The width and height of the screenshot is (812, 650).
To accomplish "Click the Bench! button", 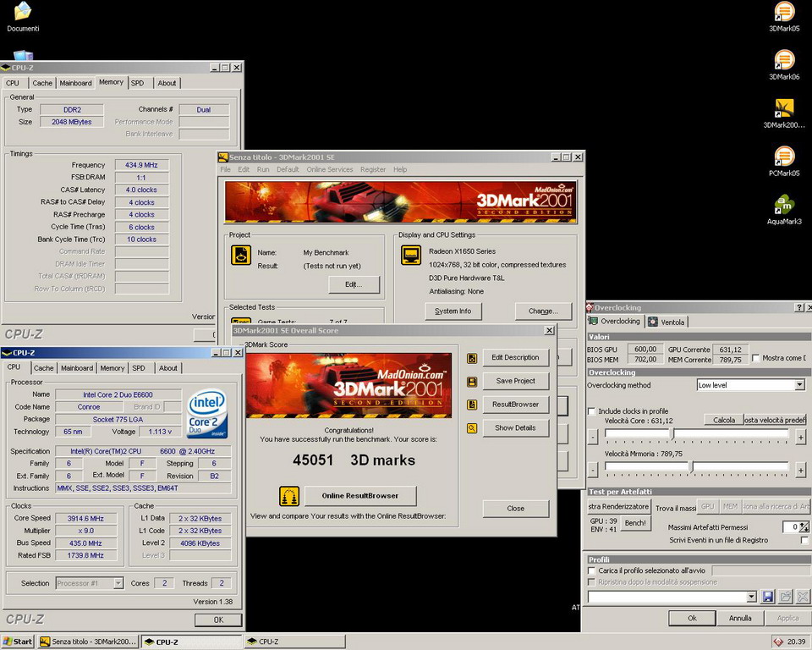I will (x=635, y=523).
